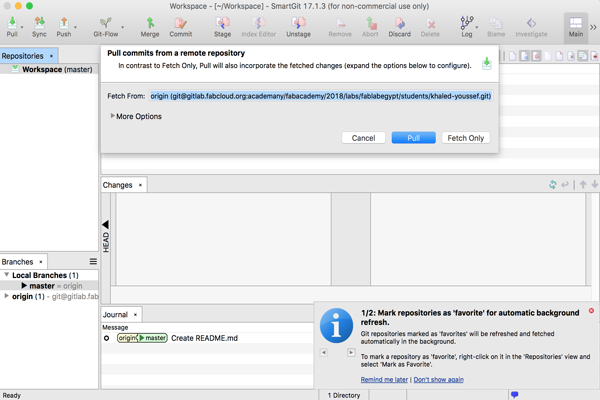This screenshot has height=400, width=600.
Task: Click the Cancel button
Action: 363,138
